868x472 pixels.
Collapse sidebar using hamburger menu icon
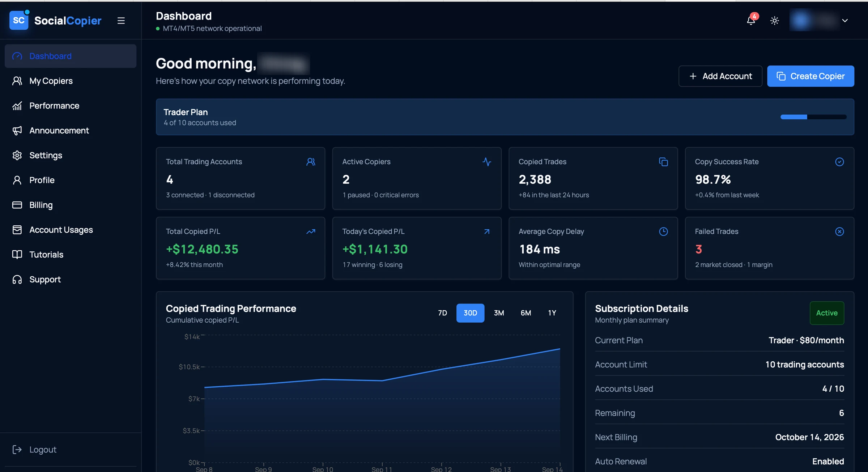pyautogui.click(x=121, y=21)
